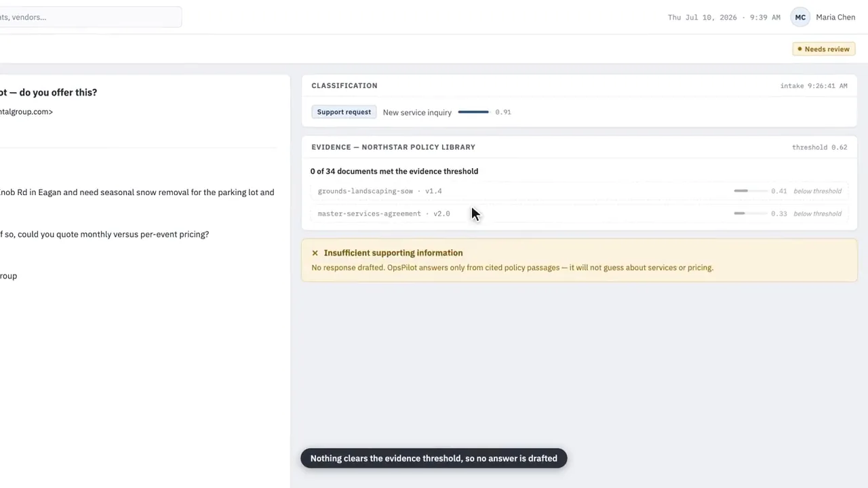Click the 0.41 evidence score
This screenshot has height=488, width=868.
[x=779, y=191]
